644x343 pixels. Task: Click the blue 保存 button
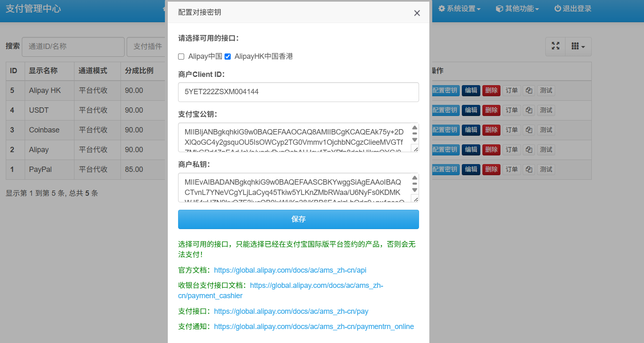click(x=299, y=219)
